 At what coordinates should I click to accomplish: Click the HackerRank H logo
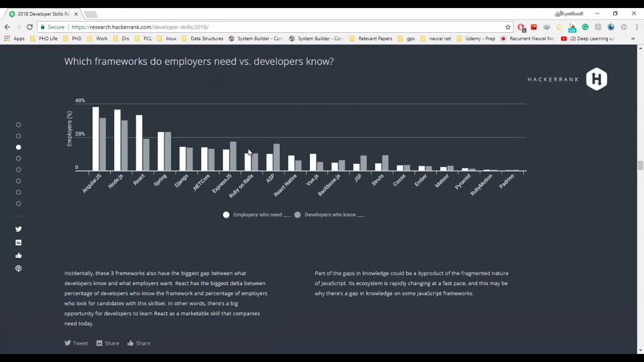(x=597, y=79)
